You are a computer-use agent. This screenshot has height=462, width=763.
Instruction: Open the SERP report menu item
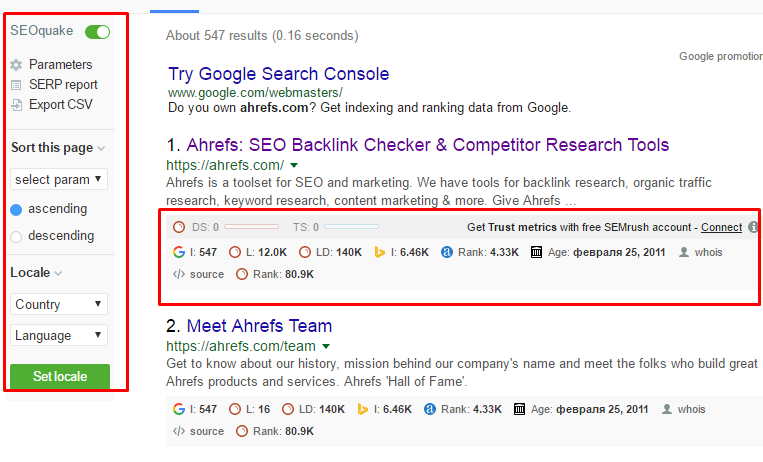point(63,85)
